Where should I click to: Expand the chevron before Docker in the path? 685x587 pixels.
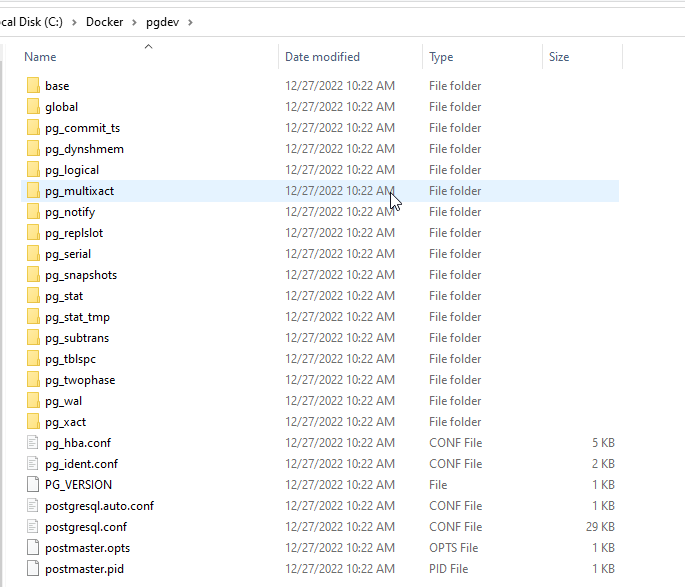point(76,21)
